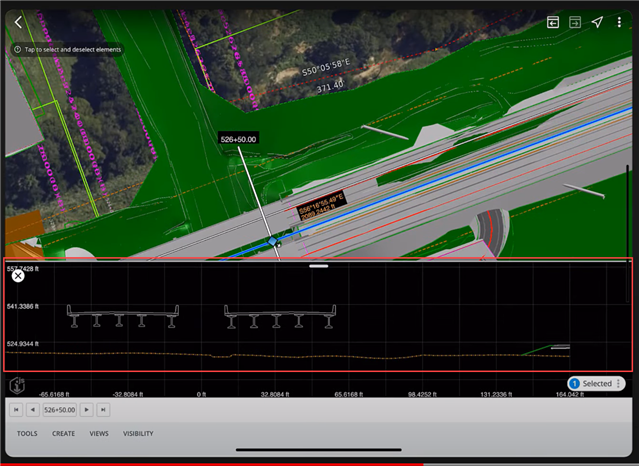
Task: Open the VISIBILITY menu
Action: (x=139, y=434)
